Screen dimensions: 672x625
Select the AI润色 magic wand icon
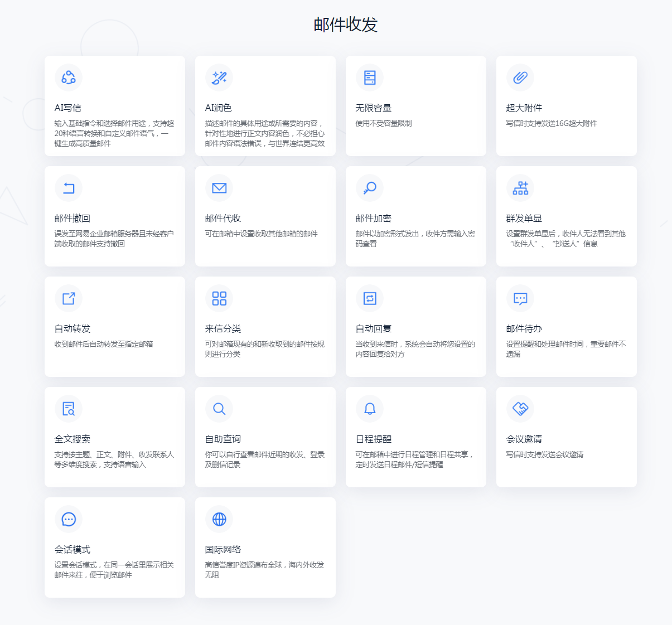point(219,77)
